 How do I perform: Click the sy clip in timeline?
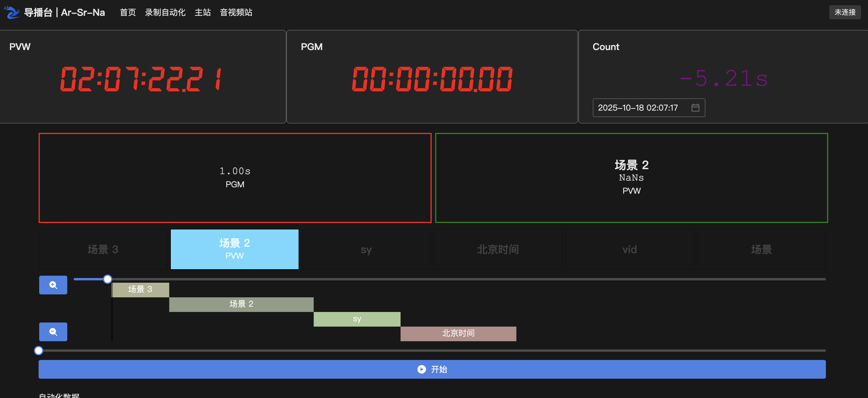pyautogui.click(x=357, y=319)
